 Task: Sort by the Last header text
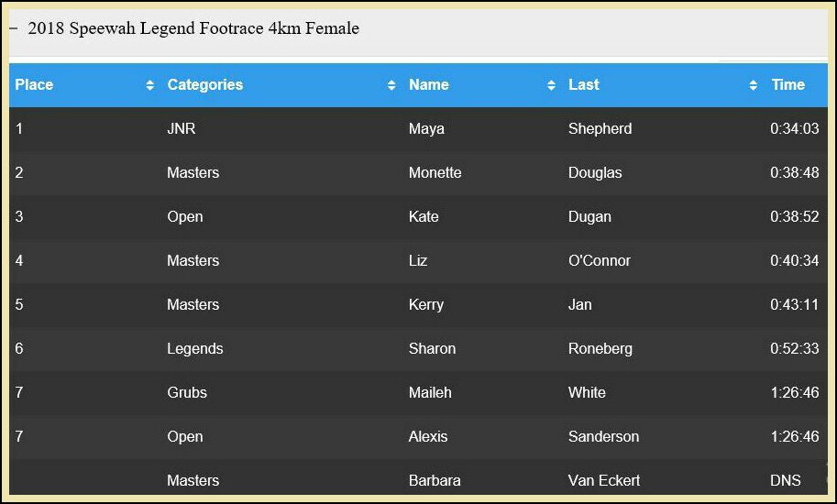point(584,85)
